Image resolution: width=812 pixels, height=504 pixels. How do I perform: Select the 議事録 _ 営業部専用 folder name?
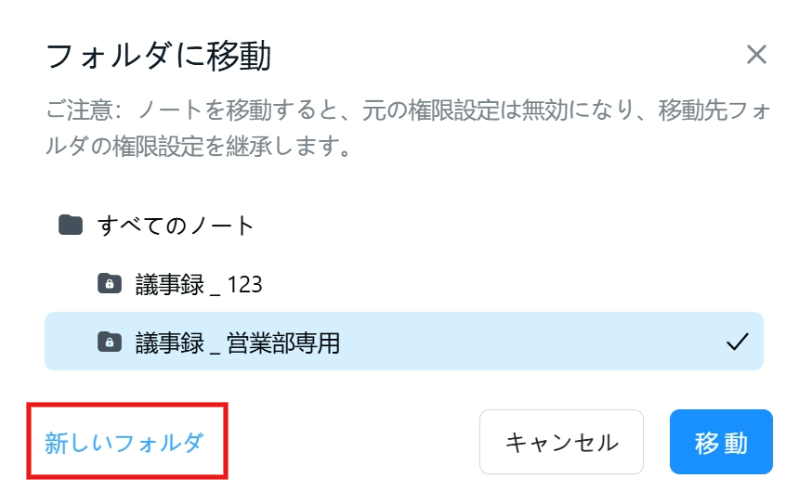238,343
